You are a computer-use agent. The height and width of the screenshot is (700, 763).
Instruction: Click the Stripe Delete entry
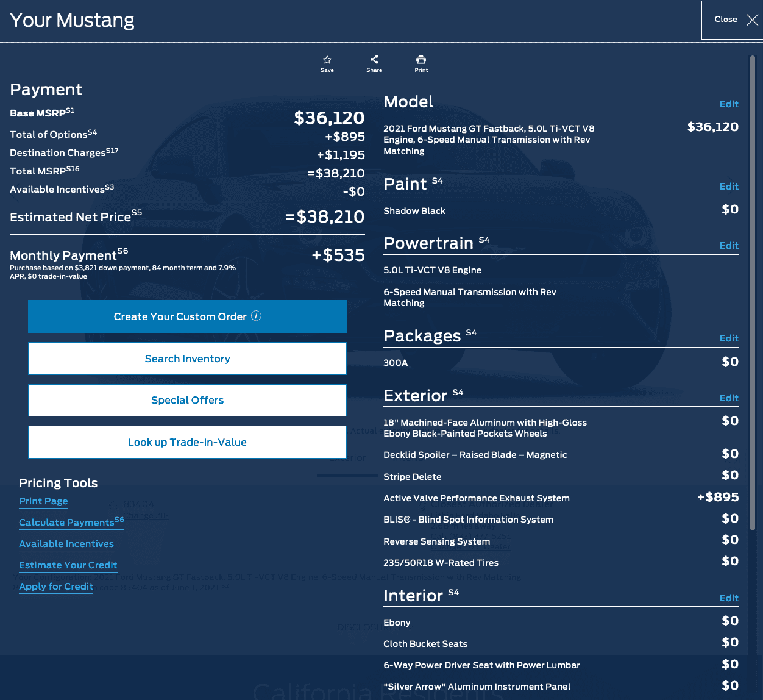click(x=412, y=477)
